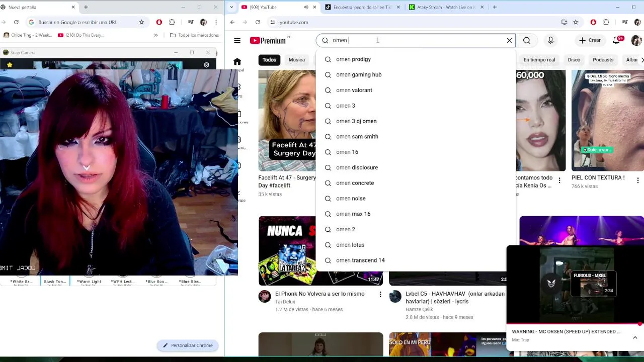644x362 pixels.
Task: Choose suggestion omen disclosure
Action: click(416, 167)
